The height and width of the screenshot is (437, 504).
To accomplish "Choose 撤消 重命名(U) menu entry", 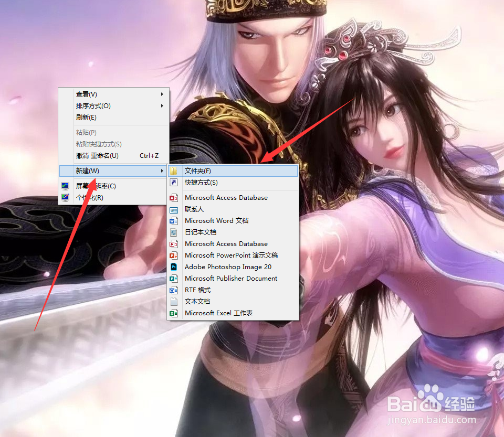I will 113,156.
